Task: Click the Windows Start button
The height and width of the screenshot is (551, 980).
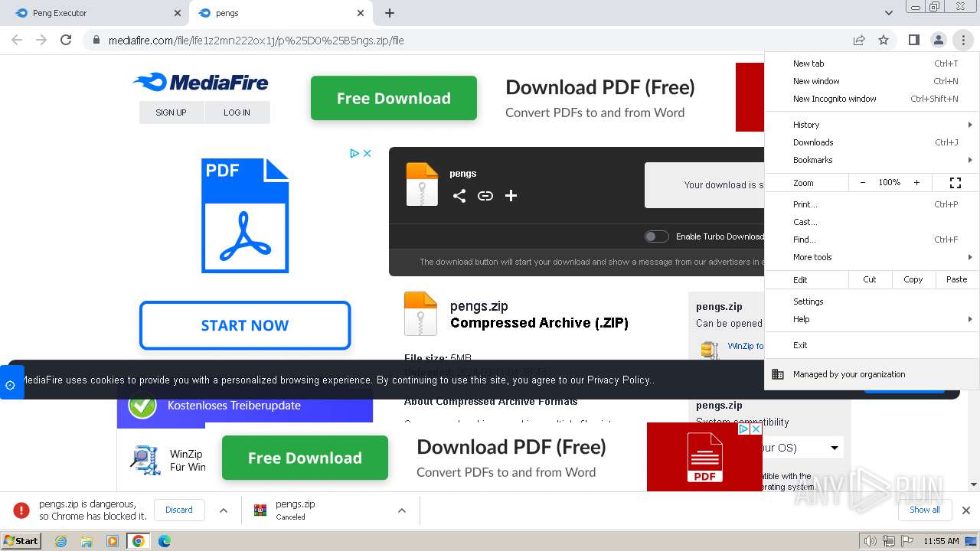Action: 21,541
